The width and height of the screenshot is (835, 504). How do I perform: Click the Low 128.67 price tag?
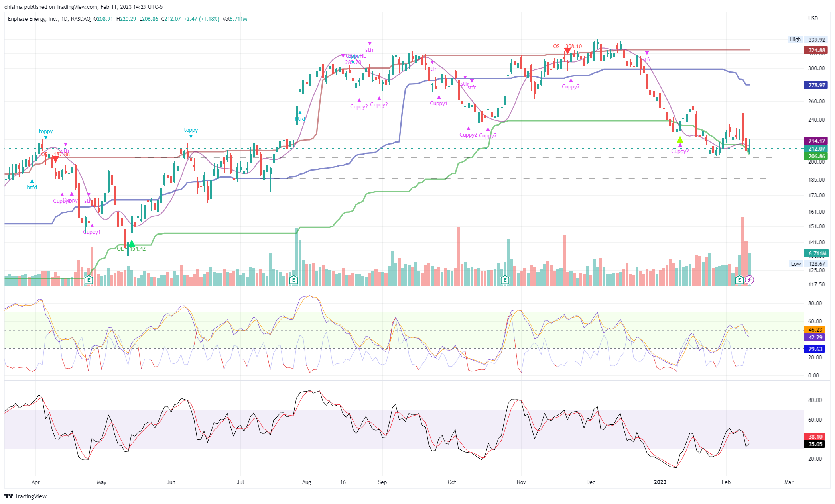click(x=809, y=264)
